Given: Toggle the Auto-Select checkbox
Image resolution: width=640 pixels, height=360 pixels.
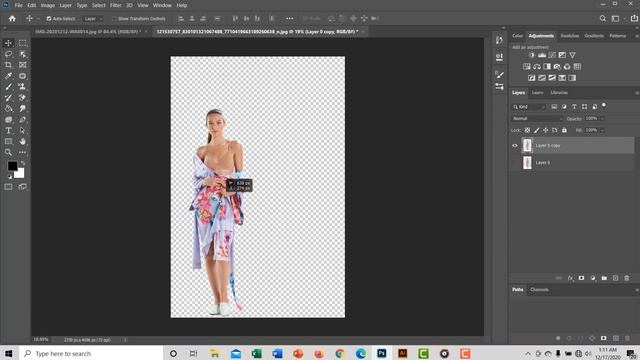Looking at the screenshot, I should (49, 19).
